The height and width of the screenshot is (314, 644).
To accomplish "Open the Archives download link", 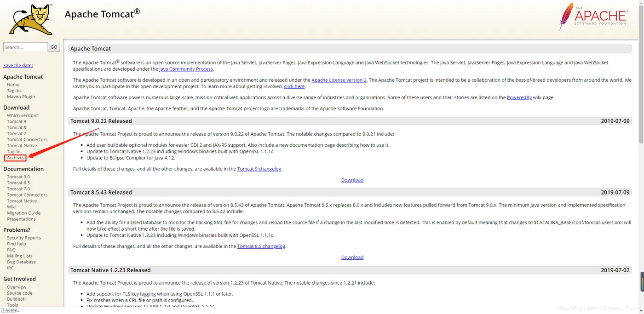I will pyautogui.click(x=16, y=158).
